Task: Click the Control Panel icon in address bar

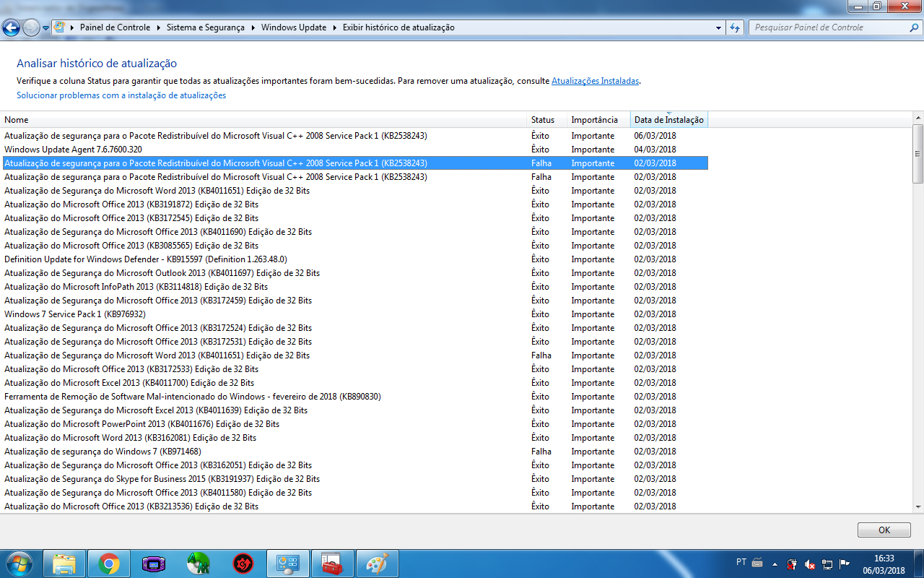Action: [x=59, y=27]
